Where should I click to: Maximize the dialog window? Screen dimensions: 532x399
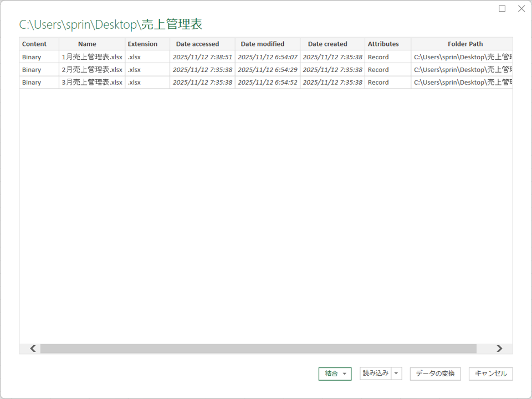click(502, 8)
